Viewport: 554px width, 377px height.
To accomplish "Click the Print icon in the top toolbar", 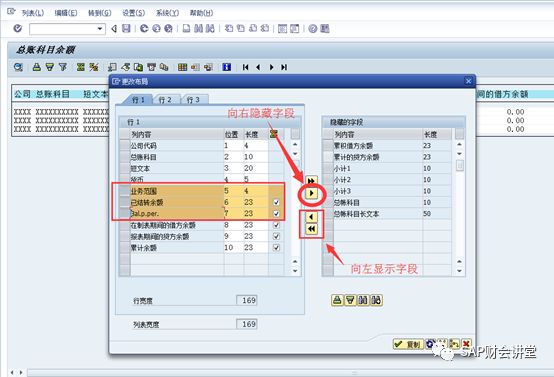I will [x=186, y=28].
